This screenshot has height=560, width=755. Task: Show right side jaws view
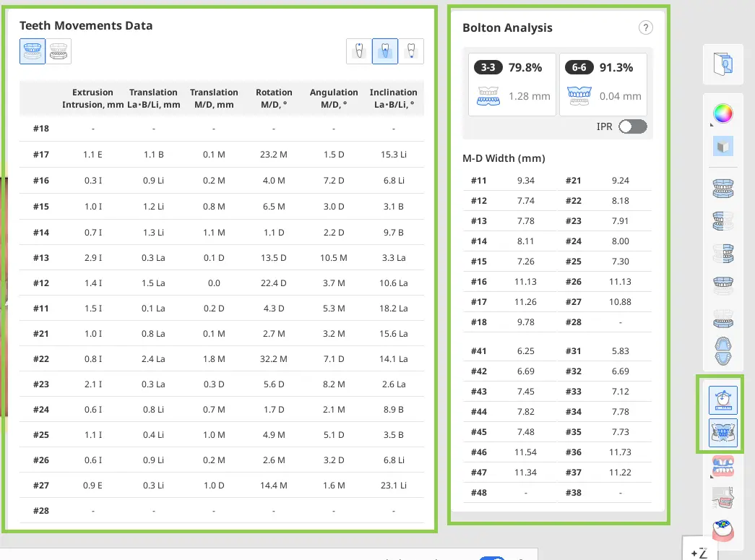coord(722,221)
